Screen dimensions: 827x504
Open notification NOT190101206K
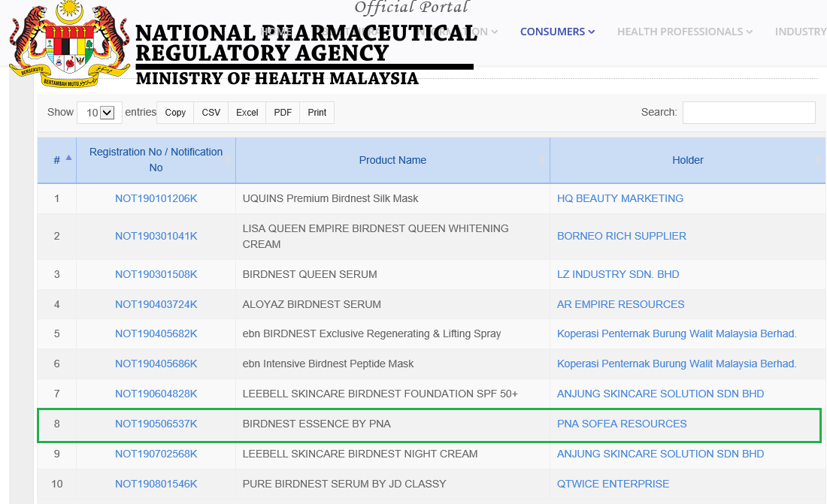(x=156, y=199)
